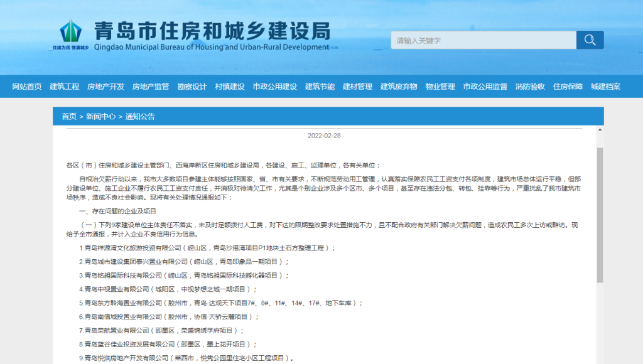Open the 住房保障 menu item
This screenshot has height=364, width=643.
point(568,87)
